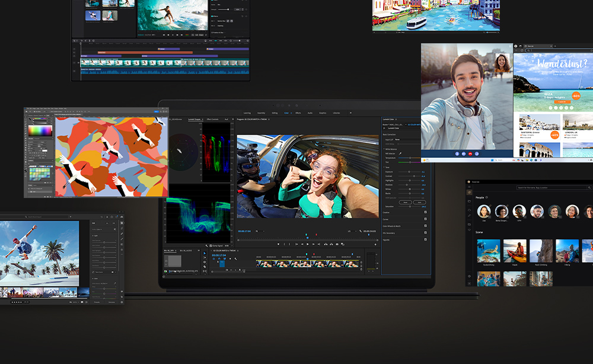This screenshot has width=593, height=364.
Task: Click the first blue video call control button
Action: point(456,154)
